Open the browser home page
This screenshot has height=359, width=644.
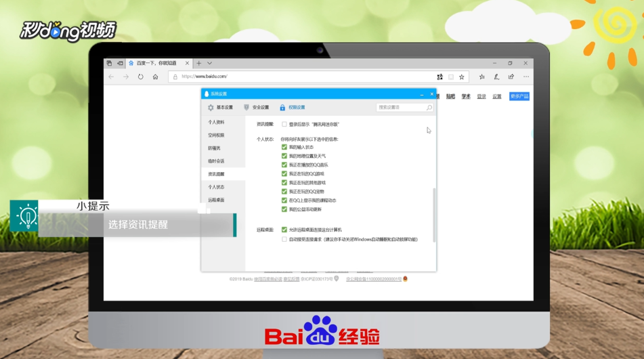click(155, 77)
